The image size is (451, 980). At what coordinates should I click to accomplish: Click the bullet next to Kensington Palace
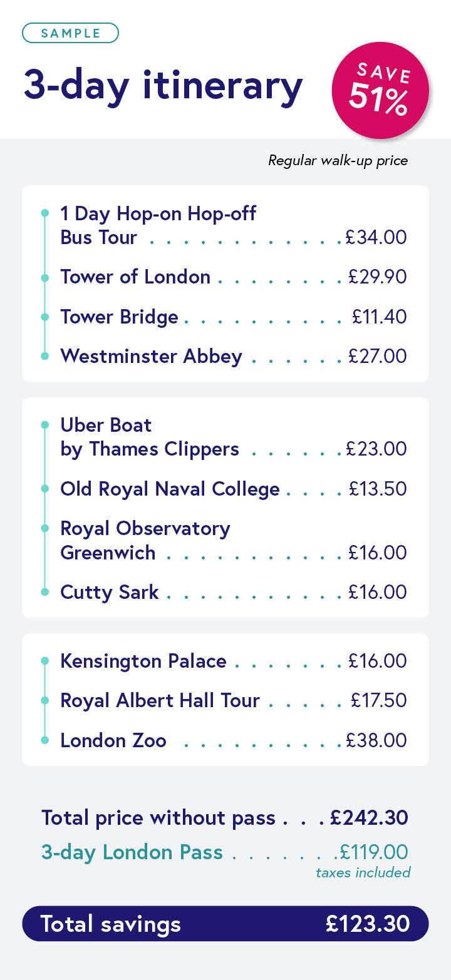pyautogui.click(x=44, y=661)
